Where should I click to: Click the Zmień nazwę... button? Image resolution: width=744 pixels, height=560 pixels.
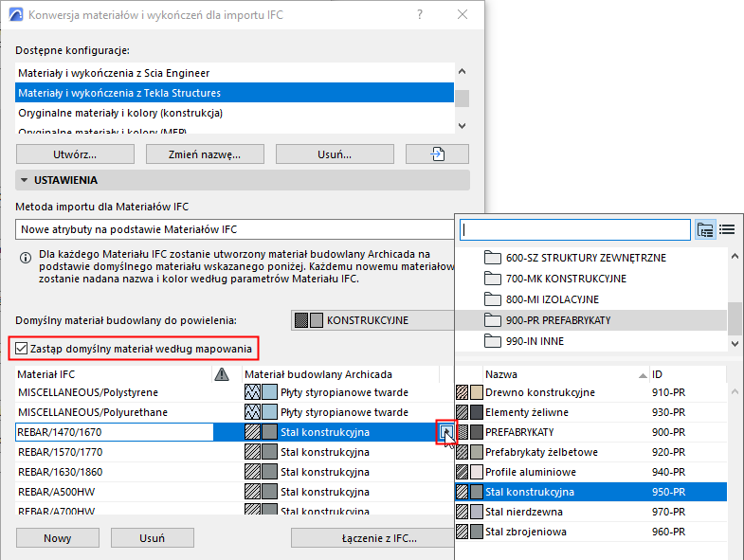(x=205, y=154)
